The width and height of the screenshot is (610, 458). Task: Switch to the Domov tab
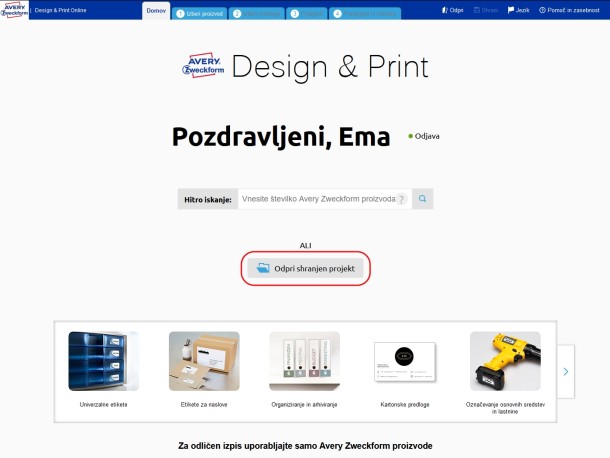coord(156,11)
